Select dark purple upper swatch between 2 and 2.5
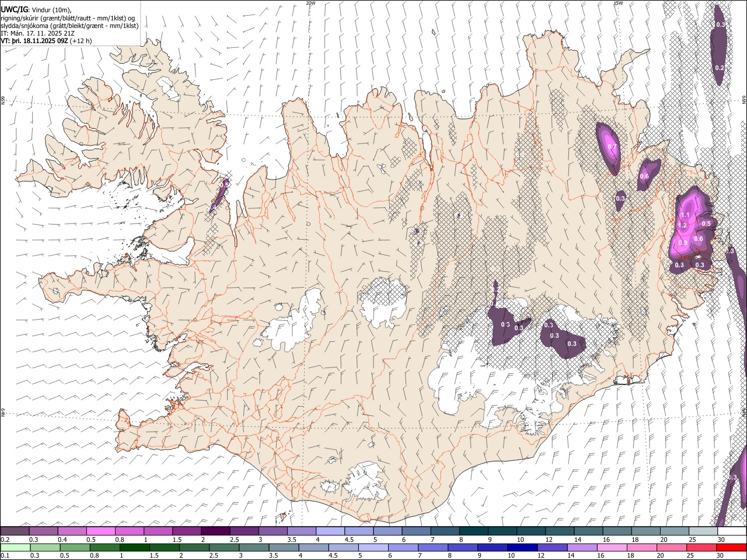Viewport: 747px width, 560px height. [215, 531]
